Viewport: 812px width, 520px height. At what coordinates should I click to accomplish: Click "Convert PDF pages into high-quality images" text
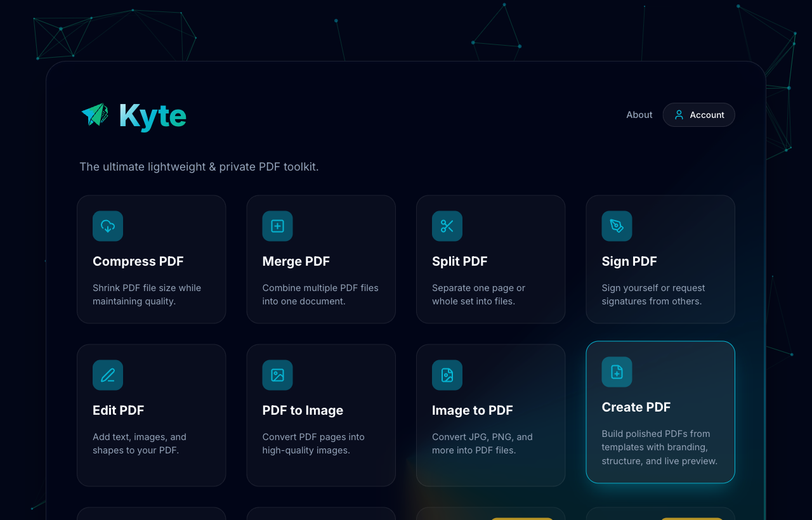click(x=313, y=443)
